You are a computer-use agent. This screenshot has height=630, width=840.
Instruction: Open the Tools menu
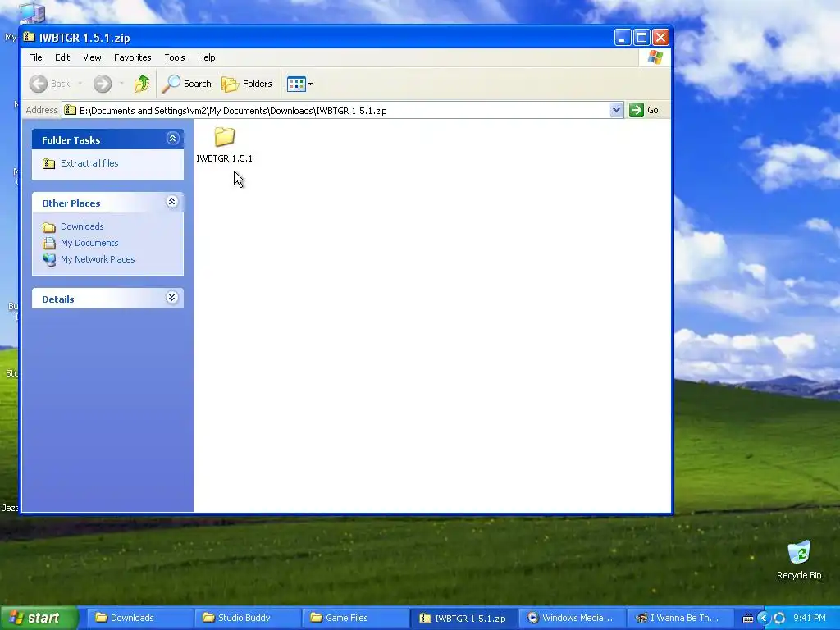coord(175,57)
